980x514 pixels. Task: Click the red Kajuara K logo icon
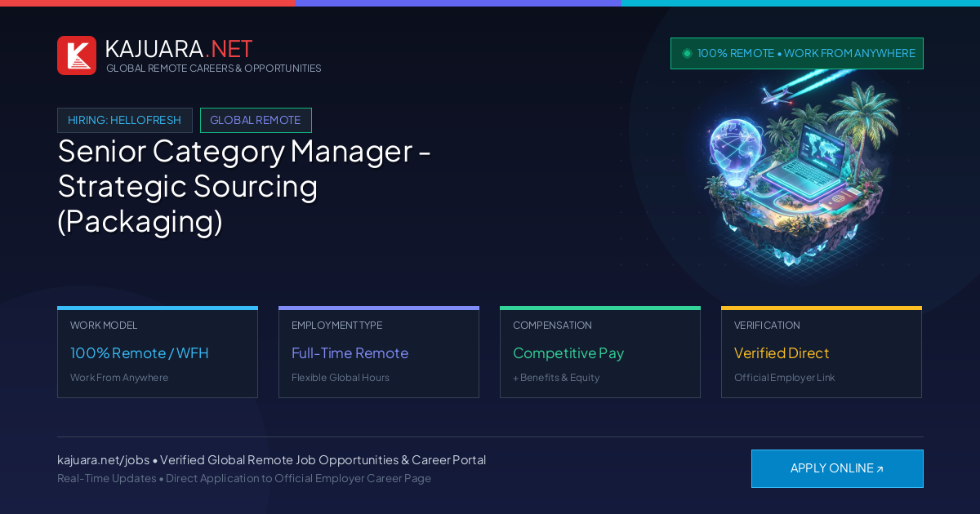click(77, 55)
